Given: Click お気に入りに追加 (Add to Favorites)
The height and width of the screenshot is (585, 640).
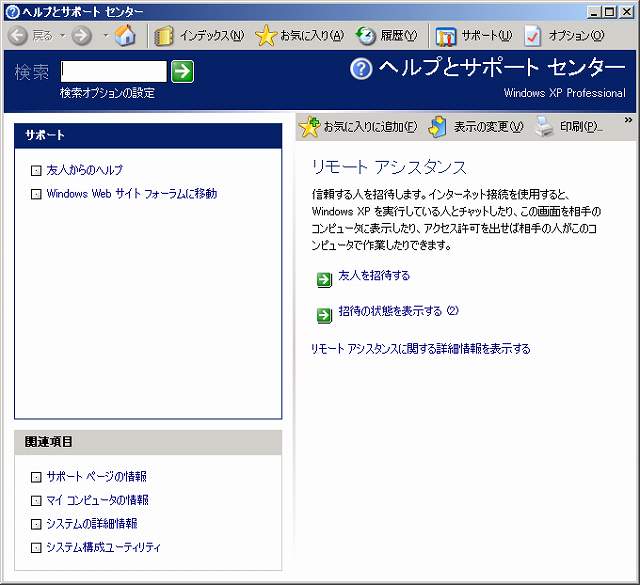Looking at the screenshot, I should [x=358, y=127].
